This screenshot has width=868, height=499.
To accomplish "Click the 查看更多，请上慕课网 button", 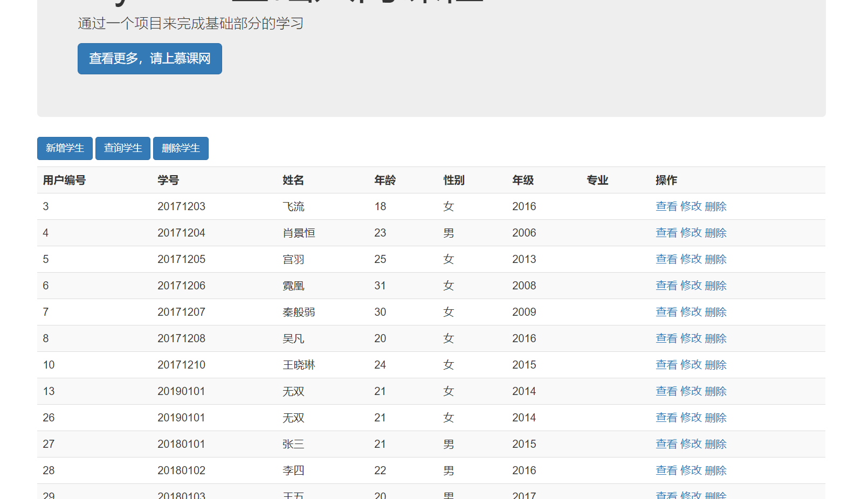I will (x=150, y=59).
